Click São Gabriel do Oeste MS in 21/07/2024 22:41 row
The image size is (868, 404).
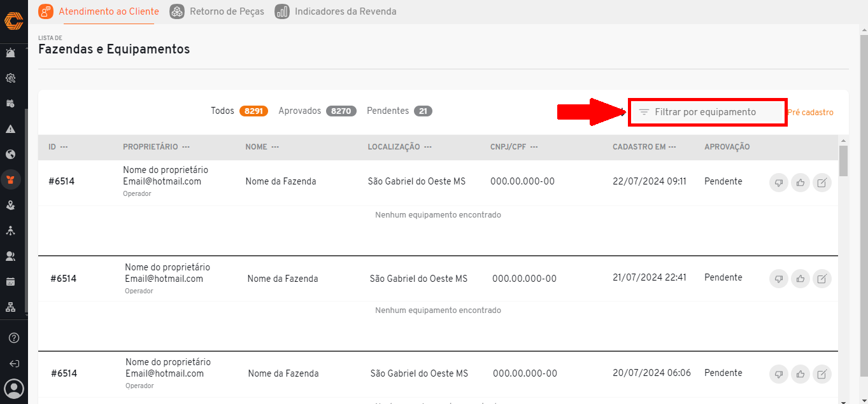pos(418,279)
